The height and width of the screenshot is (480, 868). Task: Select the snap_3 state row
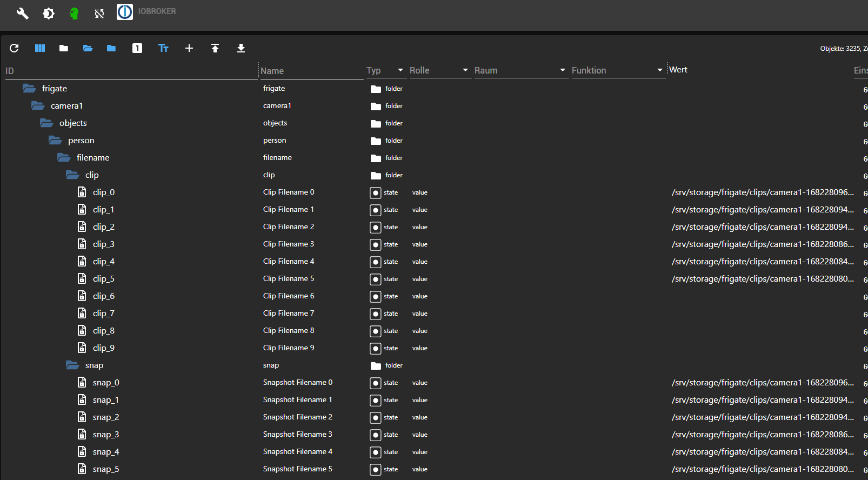pos(434,434)
